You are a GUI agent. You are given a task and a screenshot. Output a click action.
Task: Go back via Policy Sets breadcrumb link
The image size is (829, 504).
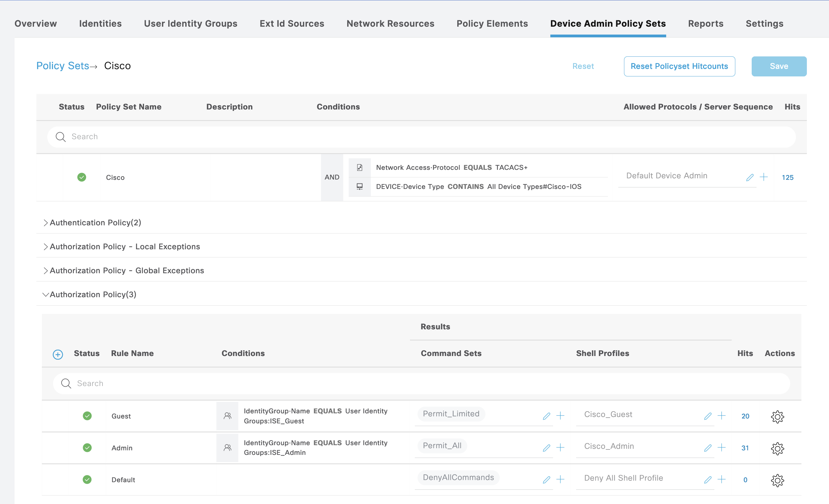pos(62,66)
